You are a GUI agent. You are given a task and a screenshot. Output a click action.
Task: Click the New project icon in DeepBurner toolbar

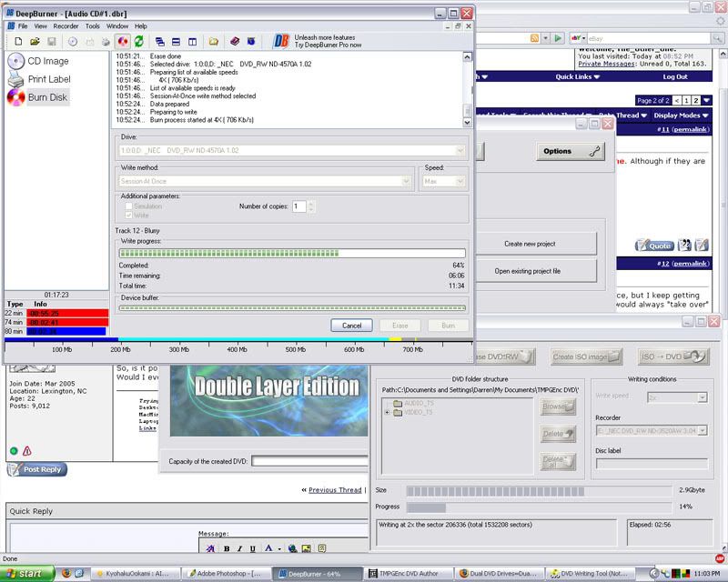(18, 42)
